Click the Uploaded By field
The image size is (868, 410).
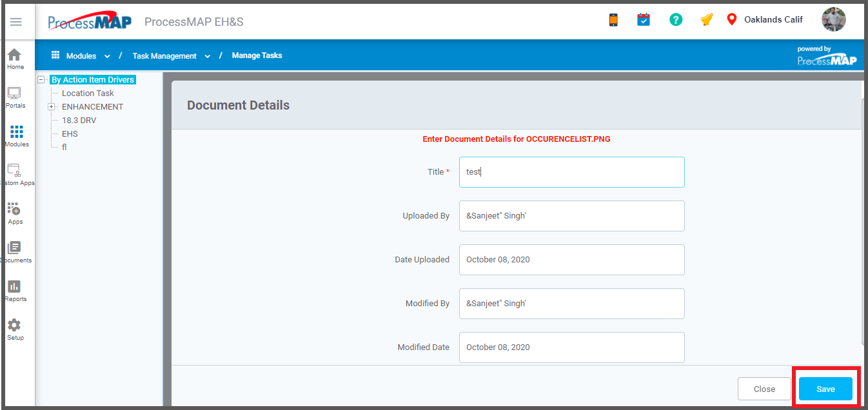pos(572,216)
